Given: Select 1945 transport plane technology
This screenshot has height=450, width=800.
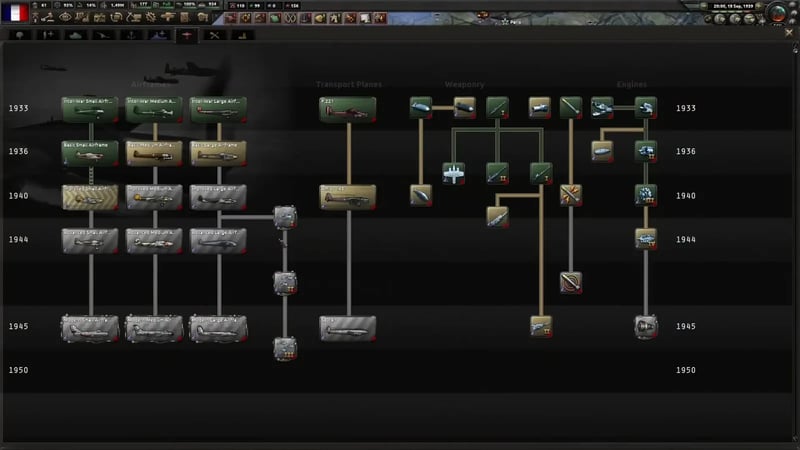Looking at the screenshot, I should coord(347,328).
